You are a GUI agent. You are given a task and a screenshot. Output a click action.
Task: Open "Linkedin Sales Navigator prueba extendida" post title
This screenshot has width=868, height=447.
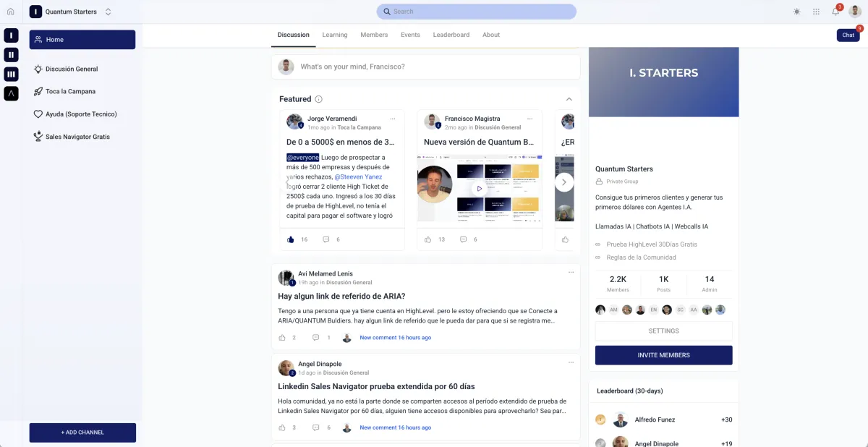click(x=376, y=386)
